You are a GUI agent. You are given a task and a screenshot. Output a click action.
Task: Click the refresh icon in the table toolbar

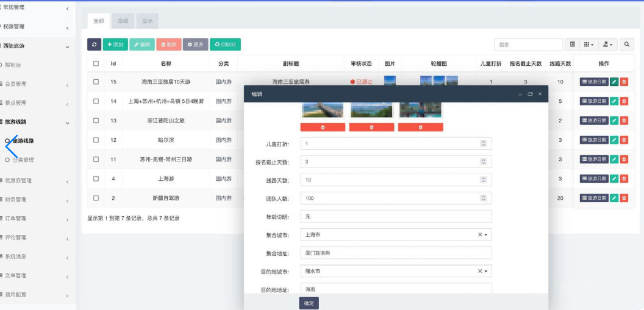[94, 44]
